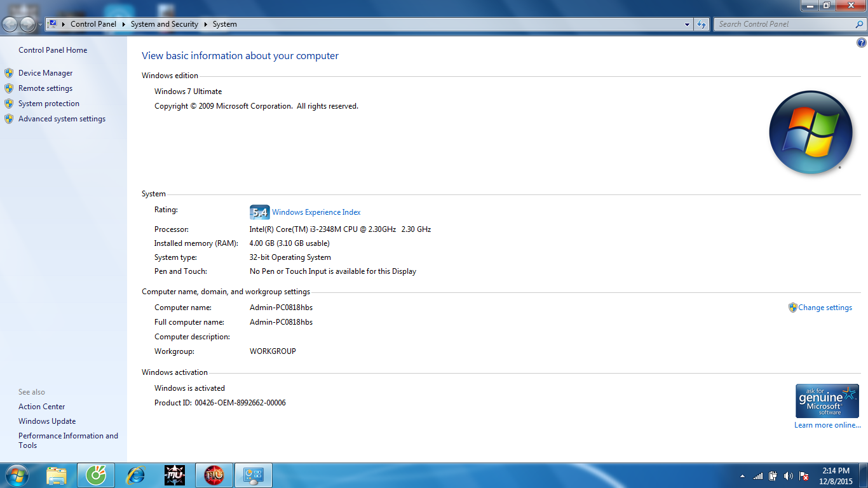
Task: Click the 5.4 rating badge
Action: coord(260,212)
